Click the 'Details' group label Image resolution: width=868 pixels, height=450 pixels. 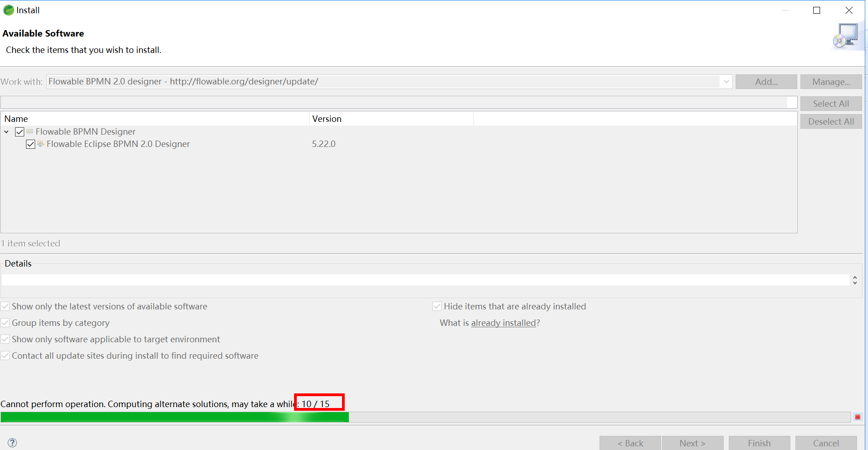tap(18, 263)
